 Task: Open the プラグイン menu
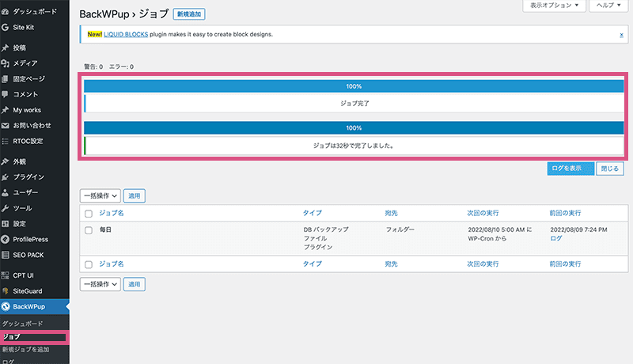[x=28, y=177]
